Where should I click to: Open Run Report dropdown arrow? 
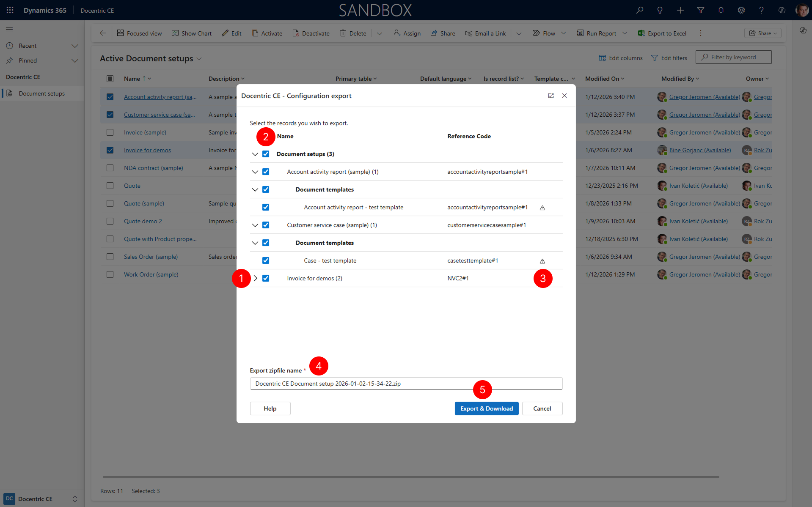point(625,33)
